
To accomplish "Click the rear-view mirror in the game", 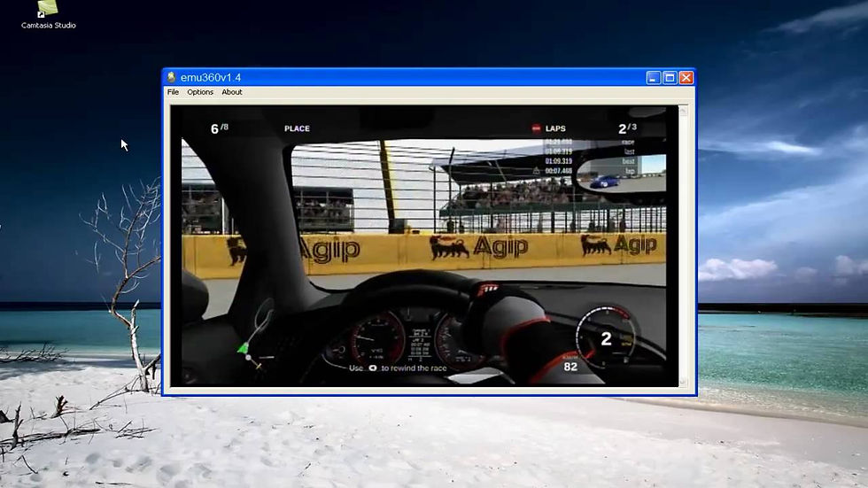I will (x=621, y=174).
